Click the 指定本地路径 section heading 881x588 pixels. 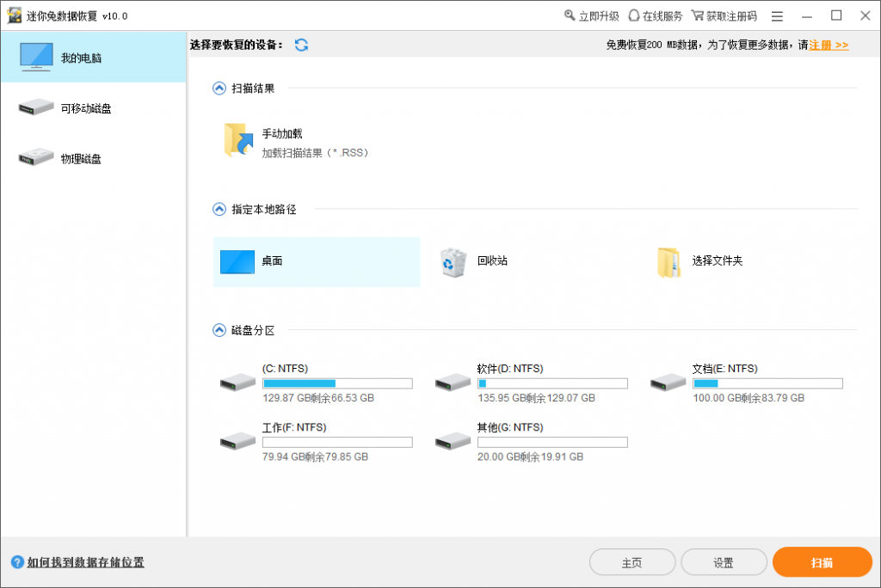point(263,209)
